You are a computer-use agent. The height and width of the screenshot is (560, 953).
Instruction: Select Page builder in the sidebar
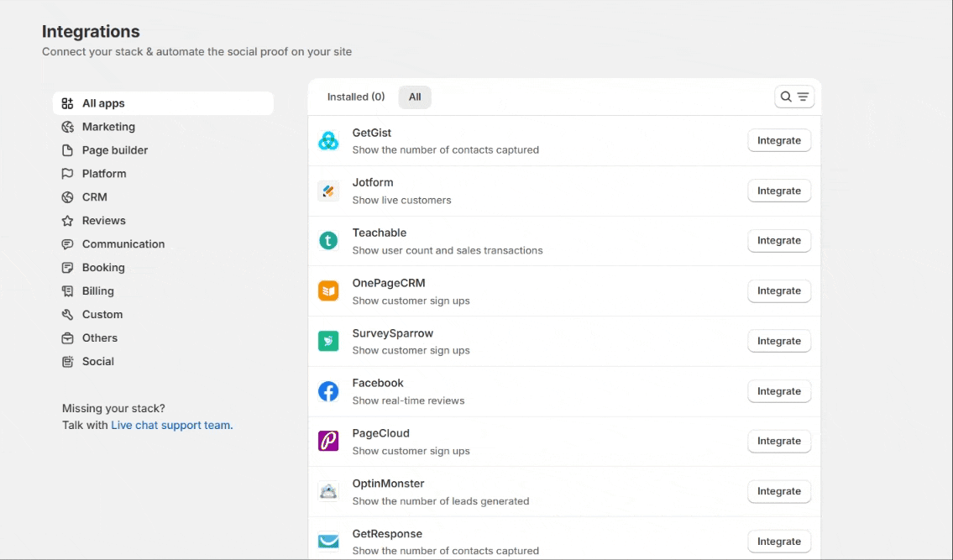click(114, 150)
